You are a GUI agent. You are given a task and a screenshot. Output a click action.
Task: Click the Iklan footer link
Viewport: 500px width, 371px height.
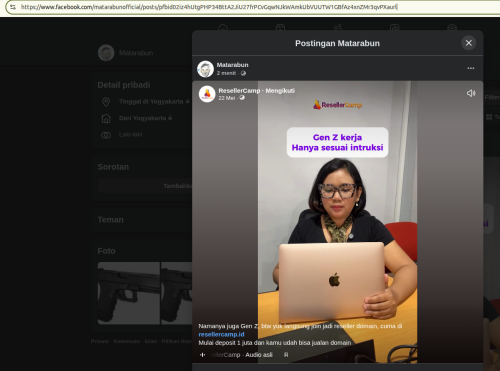coord(151,341)
